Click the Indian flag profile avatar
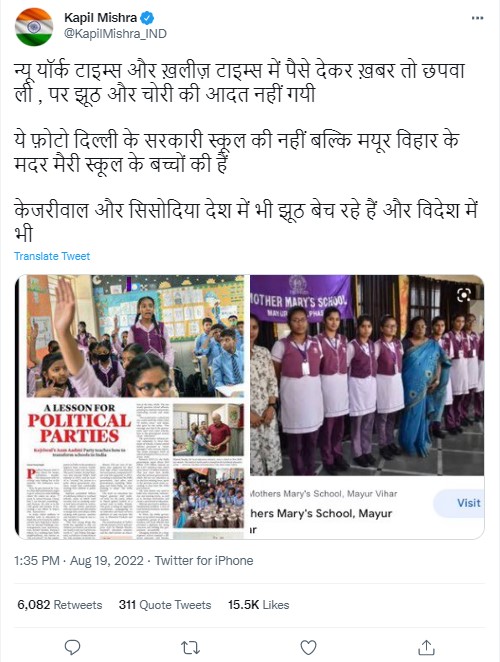 pos(34,27)
